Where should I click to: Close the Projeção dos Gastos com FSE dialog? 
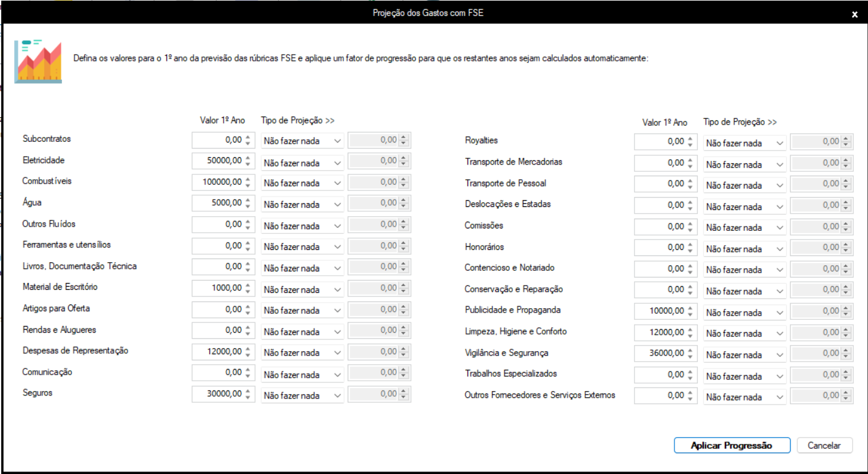tap(854, 15)
